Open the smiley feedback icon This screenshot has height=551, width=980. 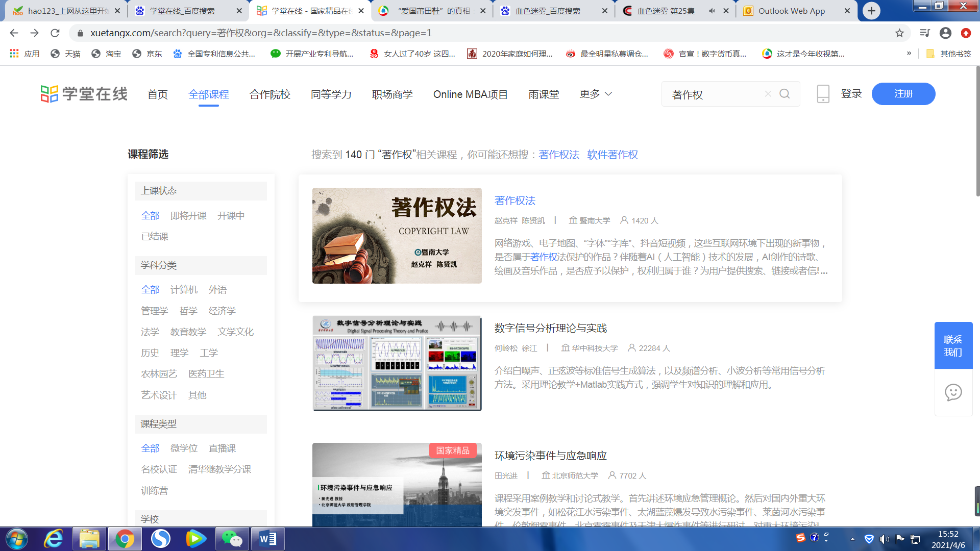(x=953, y=392)
